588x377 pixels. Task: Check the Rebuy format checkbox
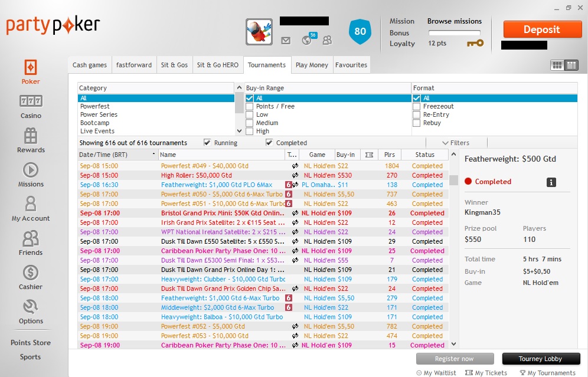[416, 123]
